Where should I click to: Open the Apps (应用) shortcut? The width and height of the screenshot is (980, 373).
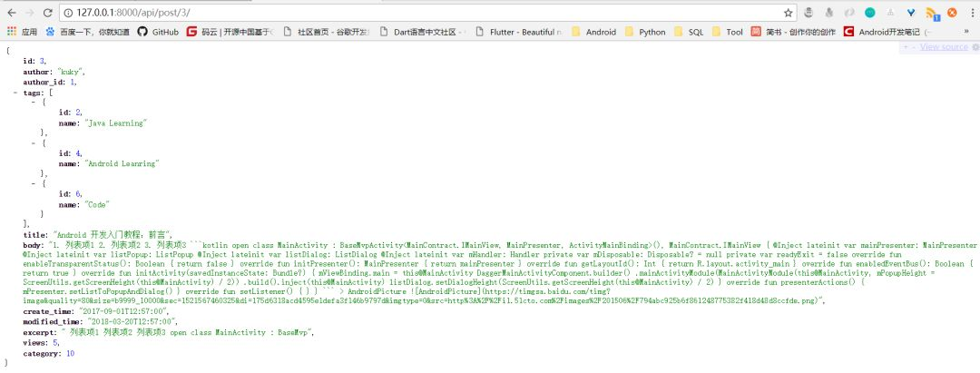[x=22, y=32]
